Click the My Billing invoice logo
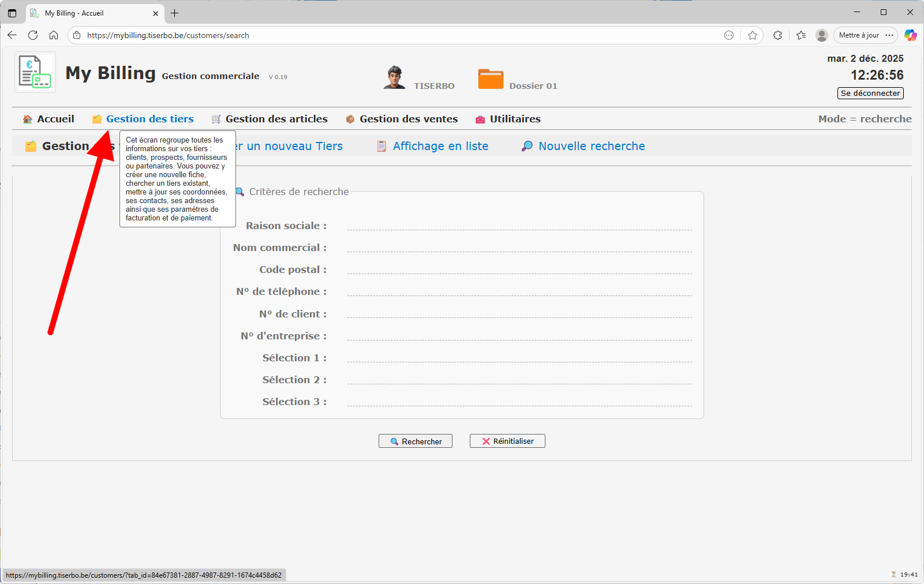The width and height of the screenshot is (924, 584). 35,72
